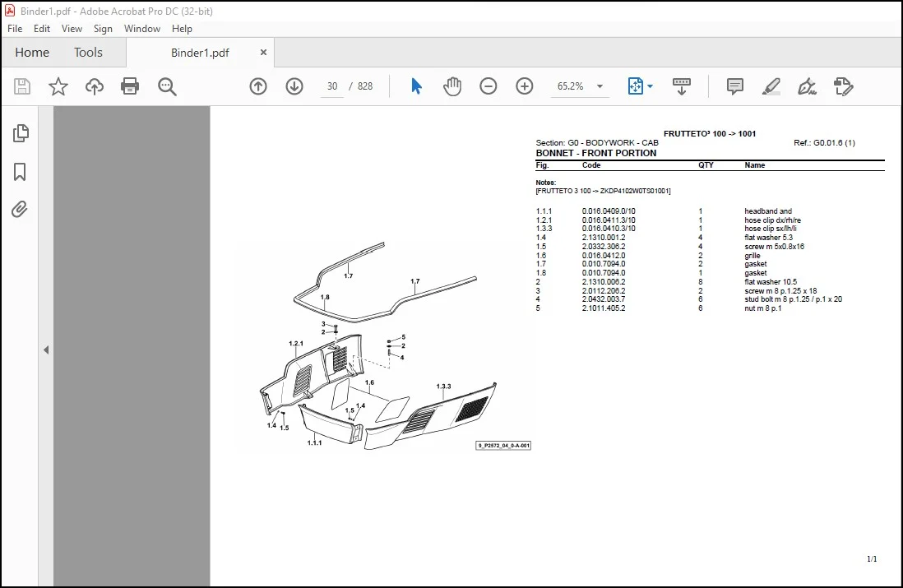Click diagram callout 1.1.1
The height and width of the screenshot is (588, 903).
[x=314, y=443]
